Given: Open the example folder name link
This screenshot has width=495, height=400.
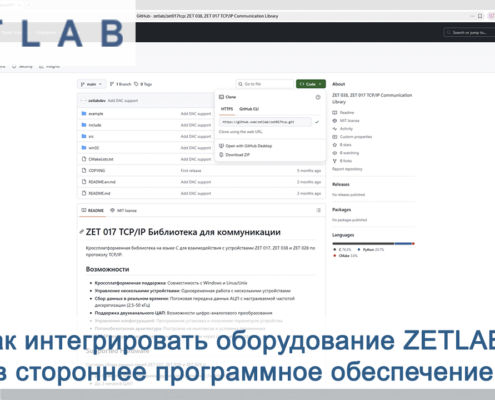Looking at the screenshot, I should tap(96, 114).
